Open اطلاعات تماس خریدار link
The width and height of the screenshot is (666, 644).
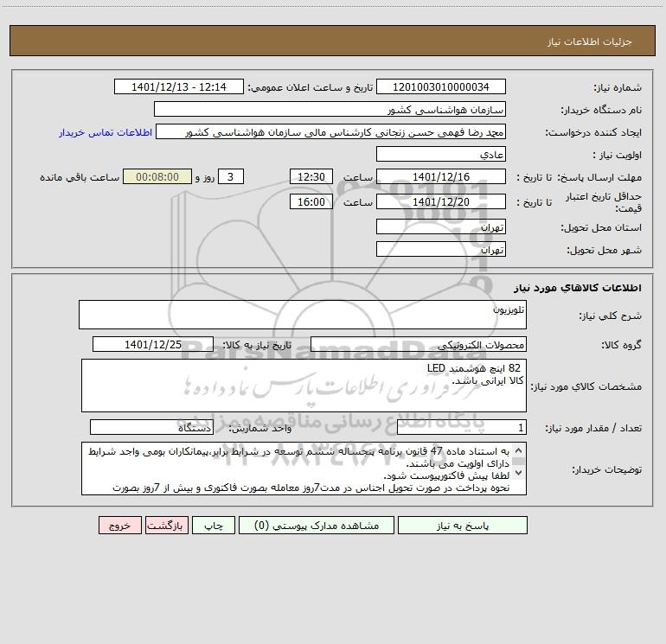pyautogui.click(x=106, y=132)
